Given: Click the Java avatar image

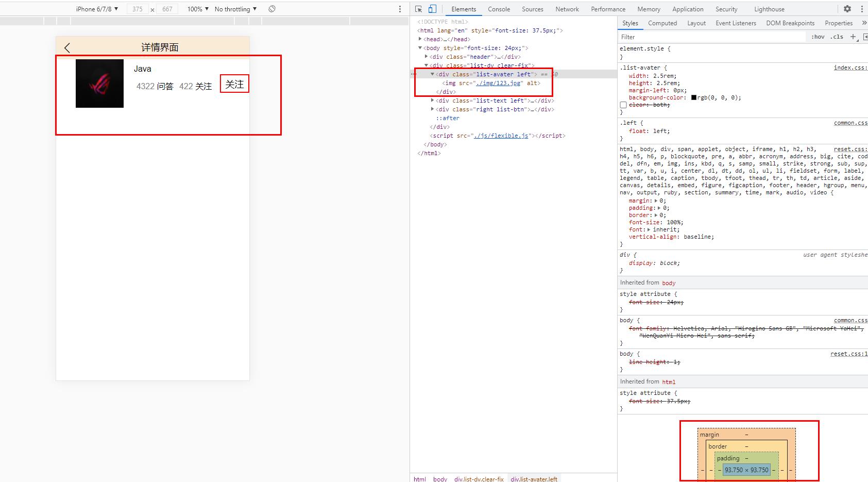Looking at the screenshot, I should click(99, 84).
